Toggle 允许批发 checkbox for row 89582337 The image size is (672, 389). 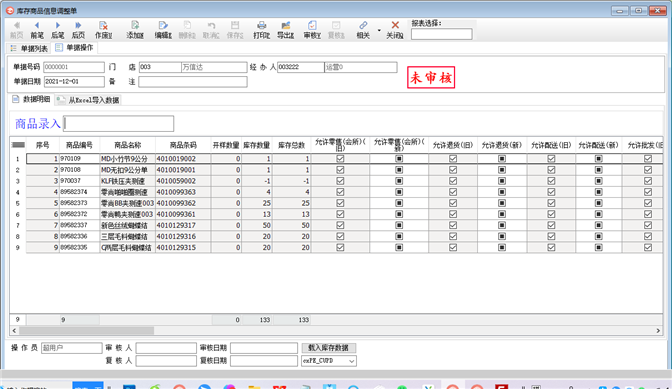[x=648, y=225]
